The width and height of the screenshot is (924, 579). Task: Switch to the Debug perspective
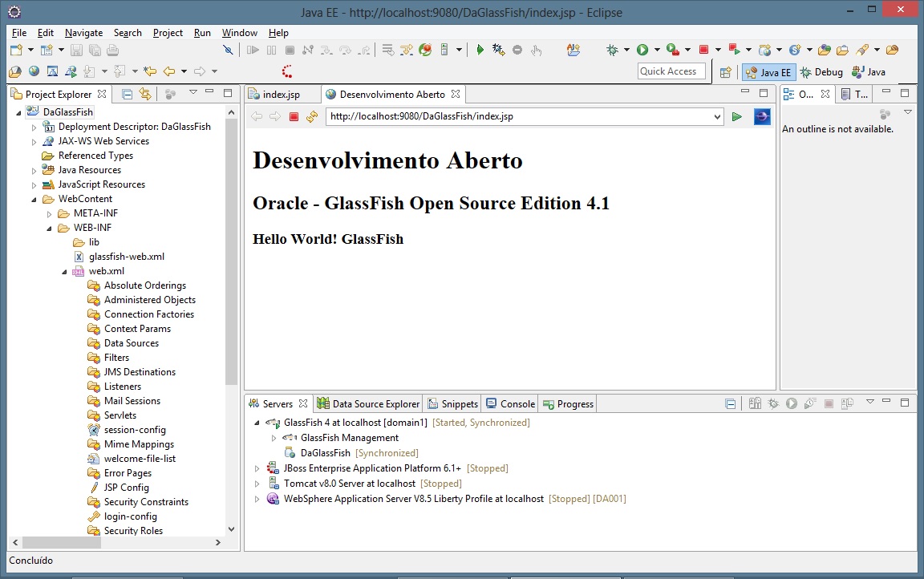pos(821,72)
